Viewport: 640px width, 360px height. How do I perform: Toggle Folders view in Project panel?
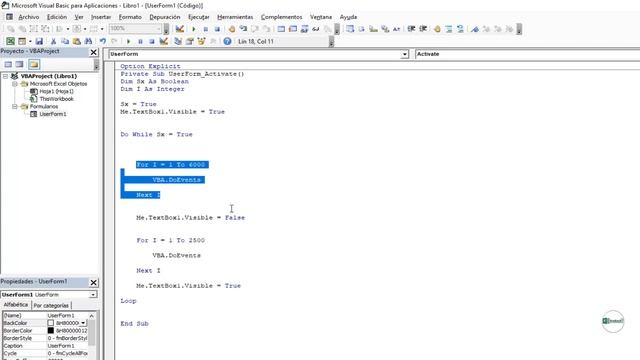[x=34, y=64]
